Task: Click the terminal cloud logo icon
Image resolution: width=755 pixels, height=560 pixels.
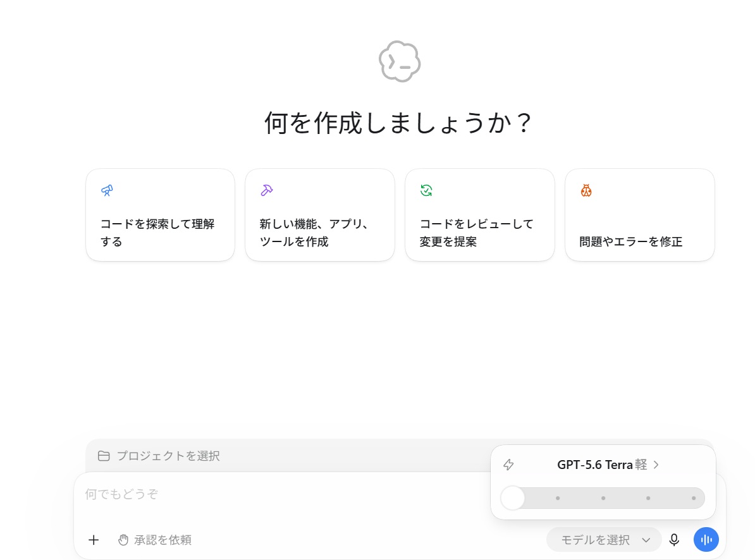Action: (400, 61)
